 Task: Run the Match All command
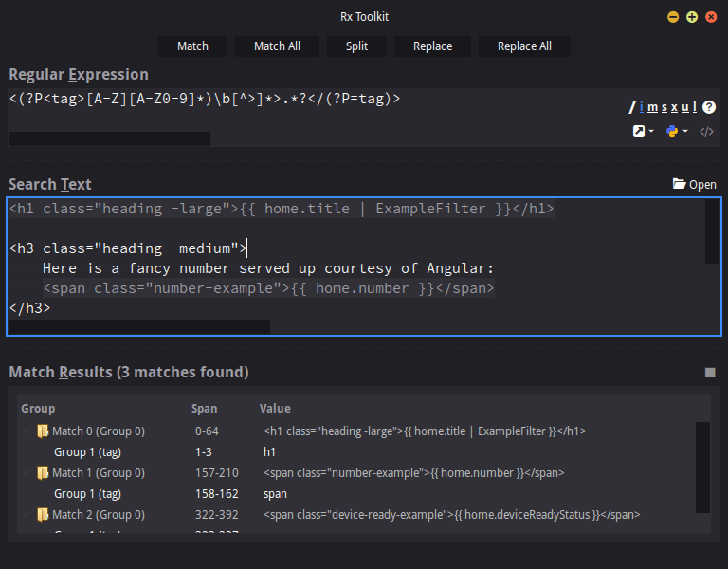277,46
